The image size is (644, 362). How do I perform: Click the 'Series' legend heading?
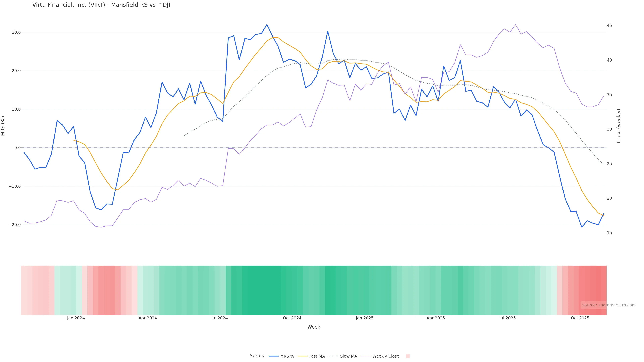[x=257, y=356]
